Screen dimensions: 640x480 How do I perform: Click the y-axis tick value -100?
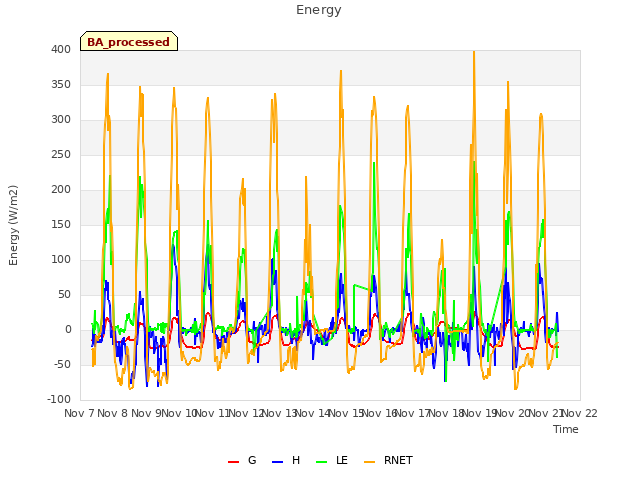pos(59,399)
